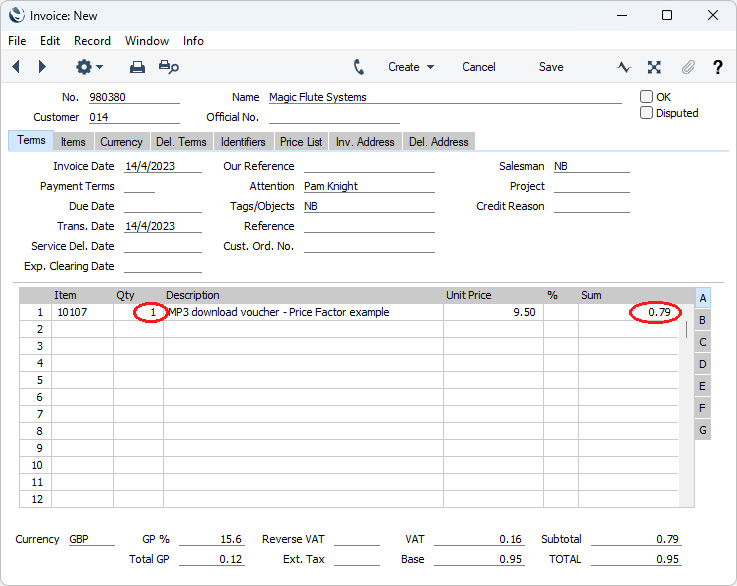This screenshot has height=586, width=737.
Task: Click the Our Reference field
Action: click(x=369, y=166)
